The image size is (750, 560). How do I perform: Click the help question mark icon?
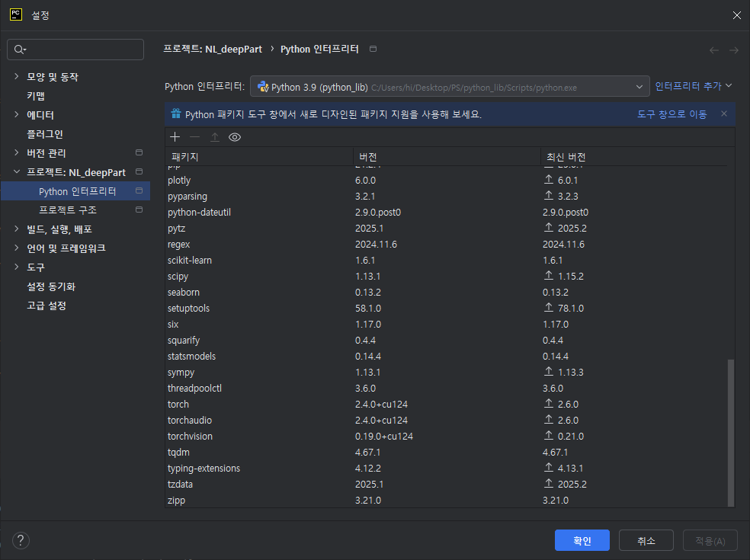pos(21,540)
